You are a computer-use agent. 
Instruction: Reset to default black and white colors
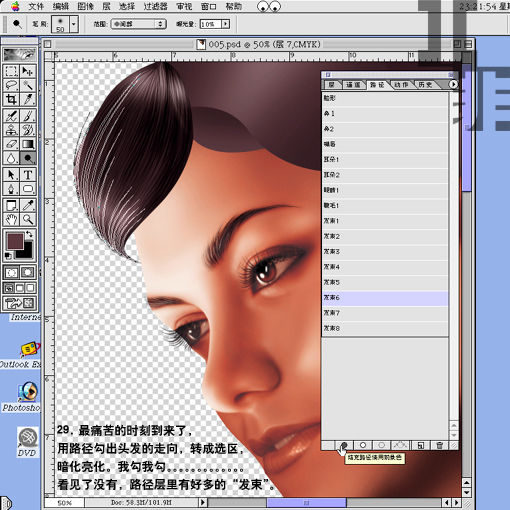coord(8,256)
